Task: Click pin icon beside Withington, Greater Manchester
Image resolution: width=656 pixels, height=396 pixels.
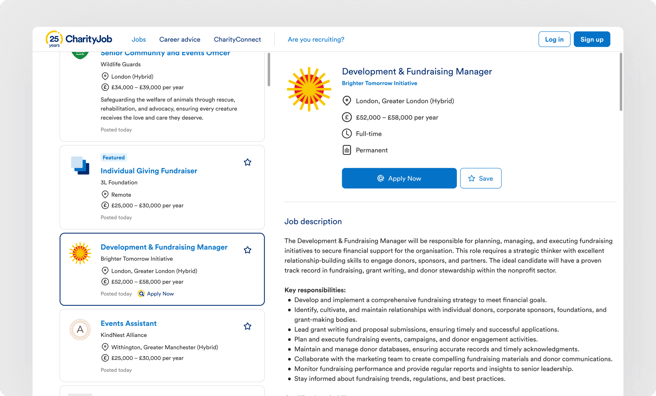Action: 105,347
